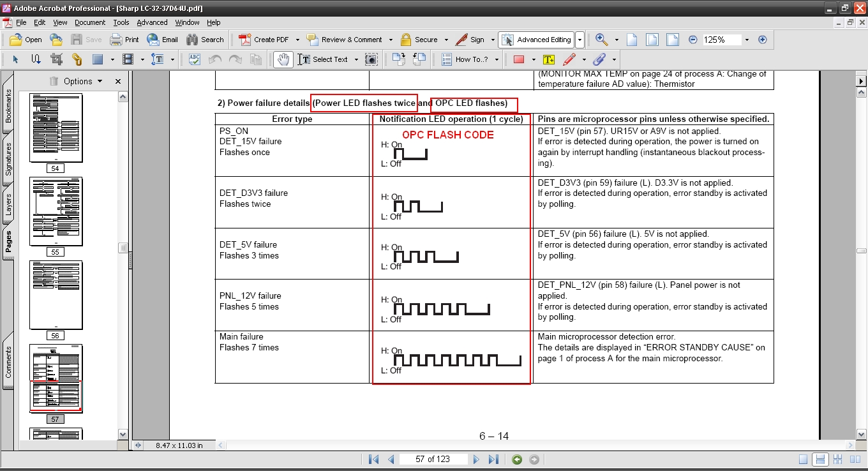Screen dimensions: 868x471
Task: Close the Pages navigation panel
Action: tap(118, 81)
